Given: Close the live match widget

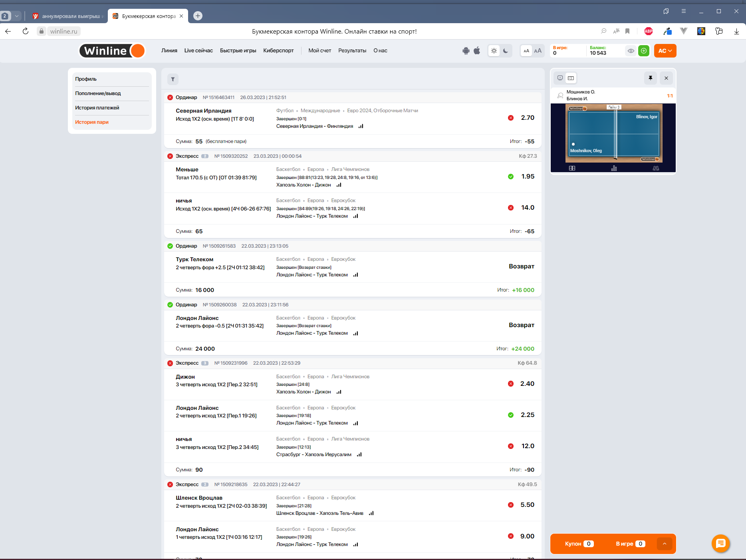Looking at the screenshot, I should [666, 78].
